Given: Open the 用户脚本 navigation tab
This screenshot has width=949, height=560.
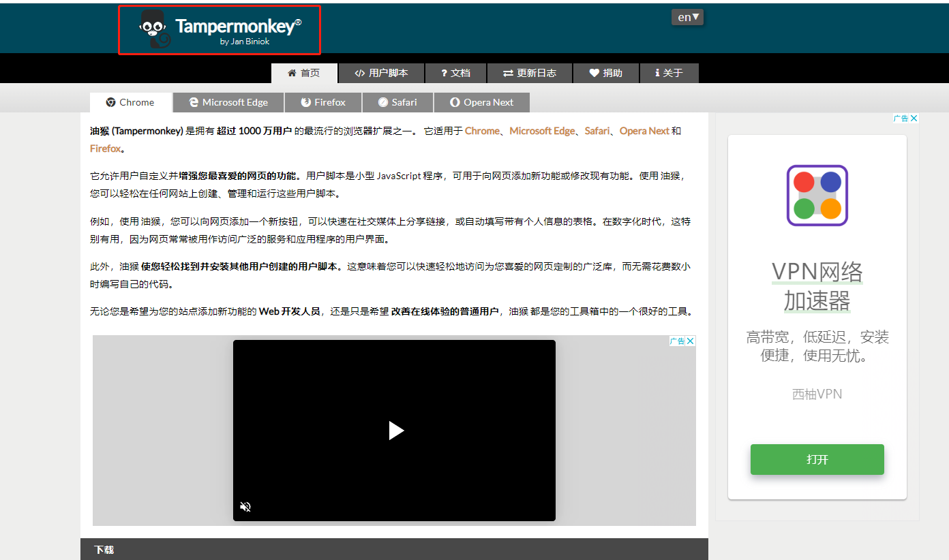Looking at the screenshot, I should coord(382,73).
